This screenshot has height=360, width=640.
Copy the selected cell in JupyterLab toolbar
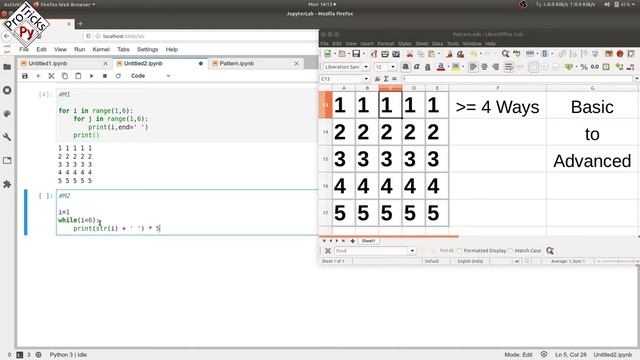[65, 76]
